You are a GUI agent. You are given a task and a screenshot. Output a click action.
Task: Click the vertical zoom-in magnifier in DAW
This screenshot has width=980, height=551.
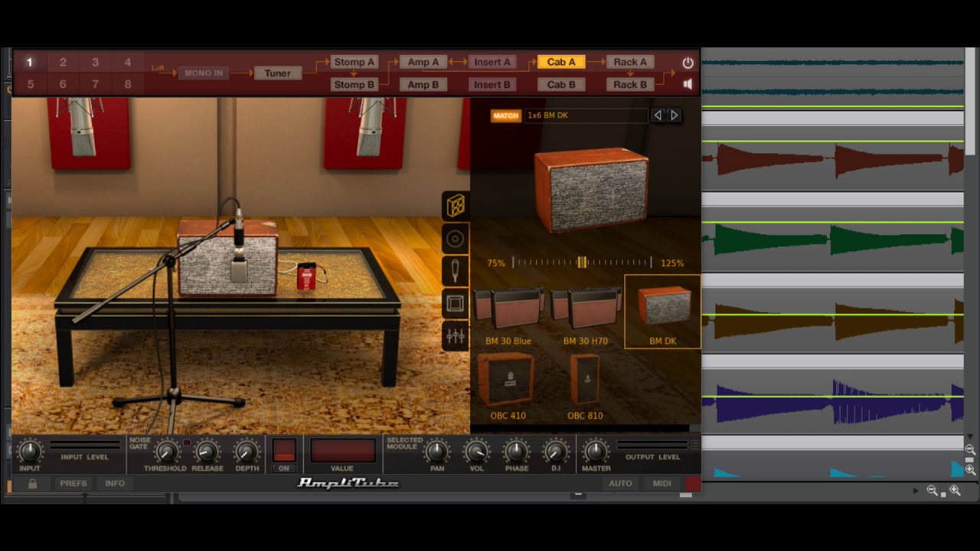[x=970, y=470]
